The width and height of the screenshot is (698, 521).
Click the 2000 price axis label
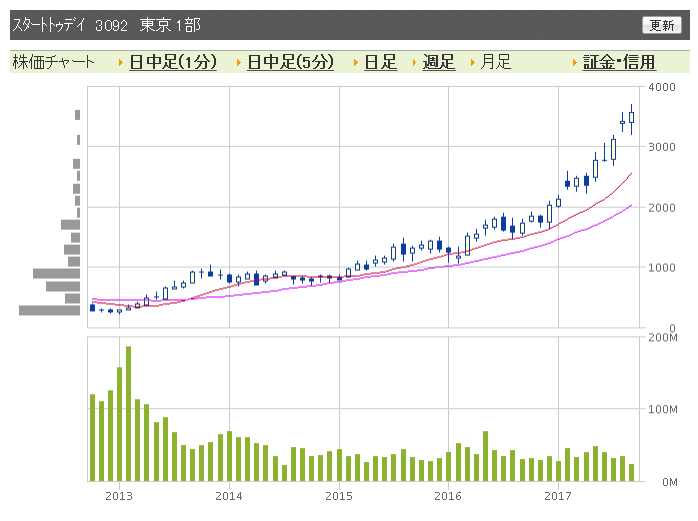(661, 208)
